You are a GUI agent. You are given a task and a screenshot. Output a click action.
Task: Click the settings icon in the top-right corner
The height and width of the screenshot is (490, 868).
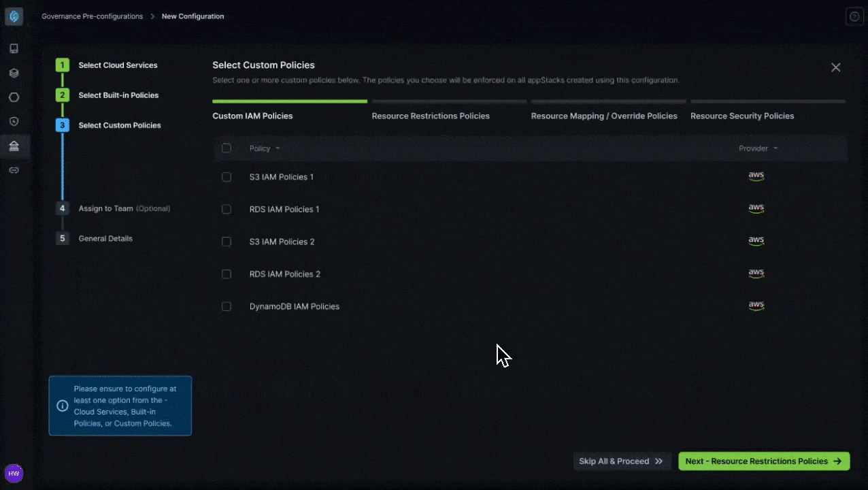[854, 16]
